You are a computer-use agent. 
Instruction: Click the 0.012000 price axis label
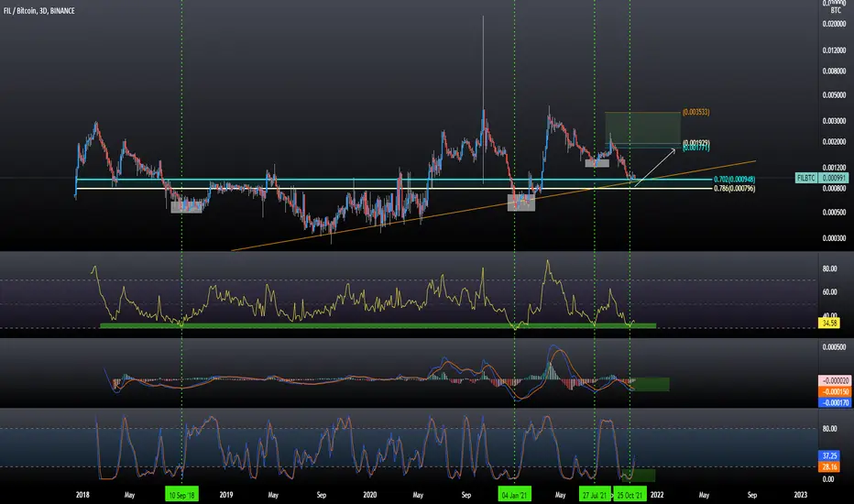coord(834,50)
